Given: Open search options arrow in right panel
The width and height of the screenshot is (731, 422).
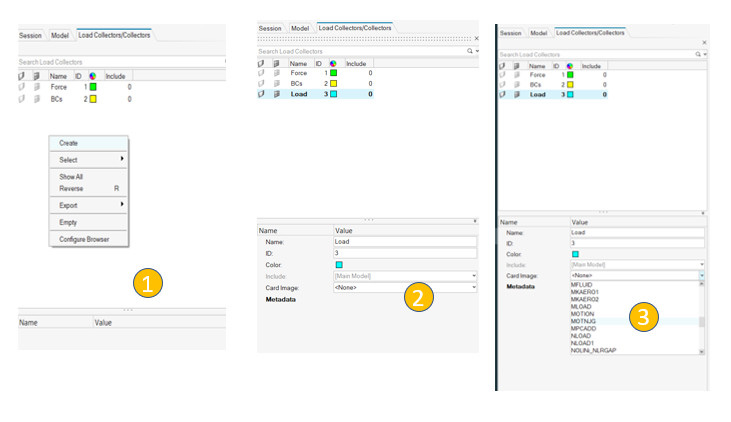Looking at the screenshot, I should [x=705, y=54].
